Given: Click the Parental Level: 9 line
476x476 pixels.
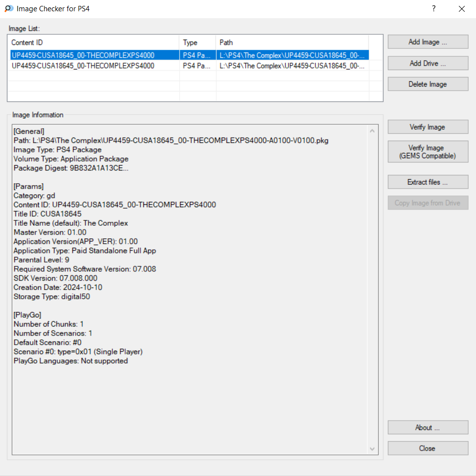Looking at the screenshot, I should click(41, 260).
